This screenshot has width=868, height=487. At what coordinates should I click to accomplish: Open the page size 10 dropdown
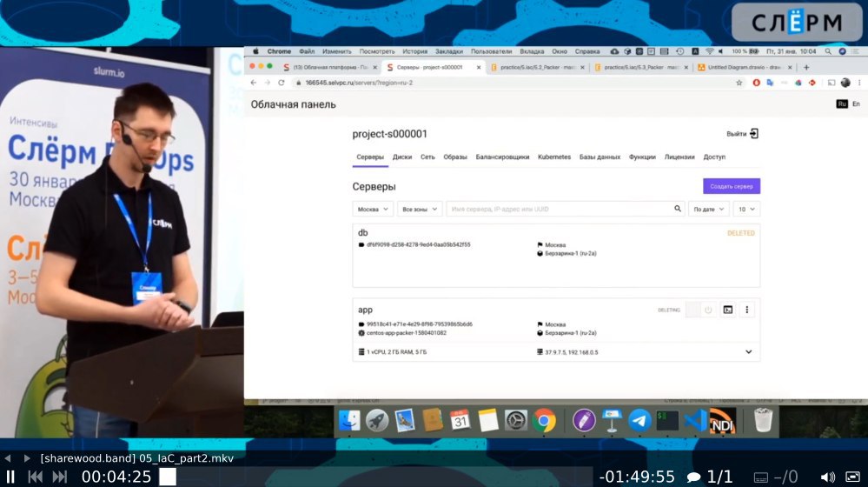[x=746, y=209]
